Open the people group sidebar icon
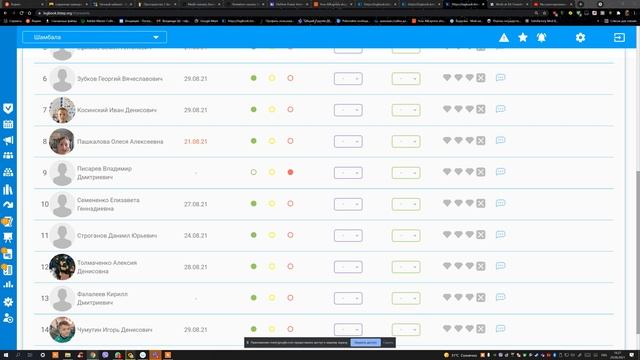 click(8, 156)
